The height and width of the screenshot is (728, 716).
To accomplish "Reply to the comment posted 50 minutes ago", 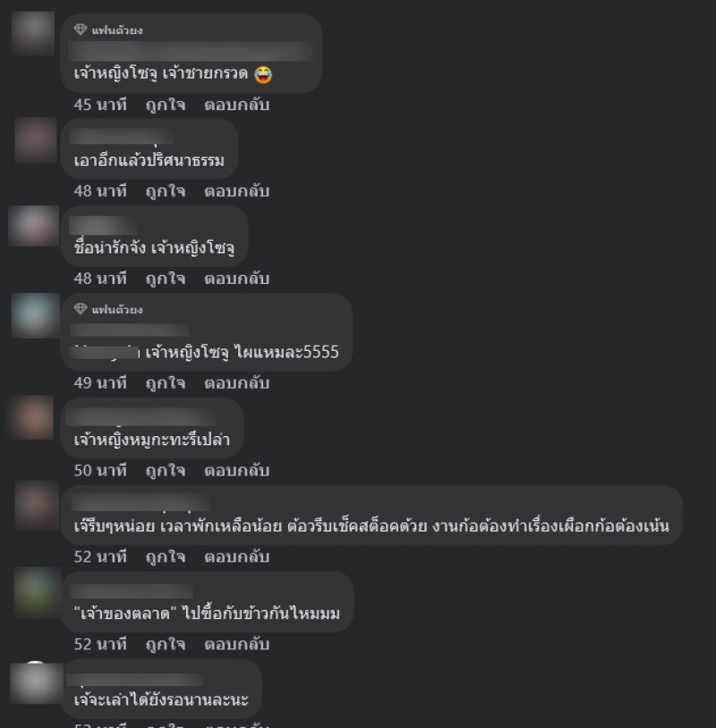I will (x=236, y=470).
